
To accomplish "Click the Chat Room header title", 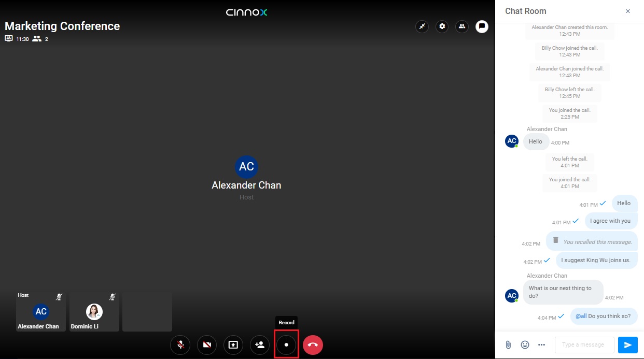I will [x=526, y=11].
